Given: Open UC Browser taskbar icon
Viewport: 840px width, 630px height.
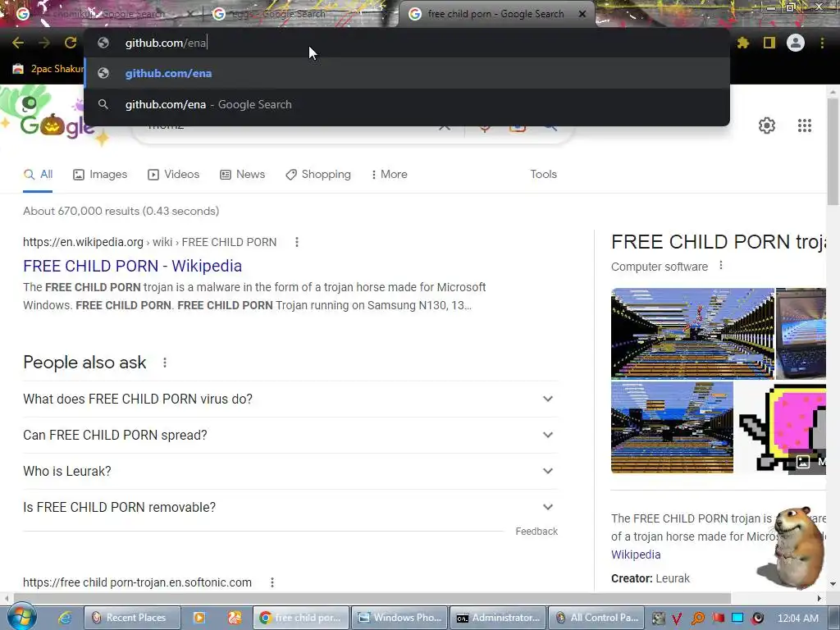Looking at the screenshot, I should (234, 618).
